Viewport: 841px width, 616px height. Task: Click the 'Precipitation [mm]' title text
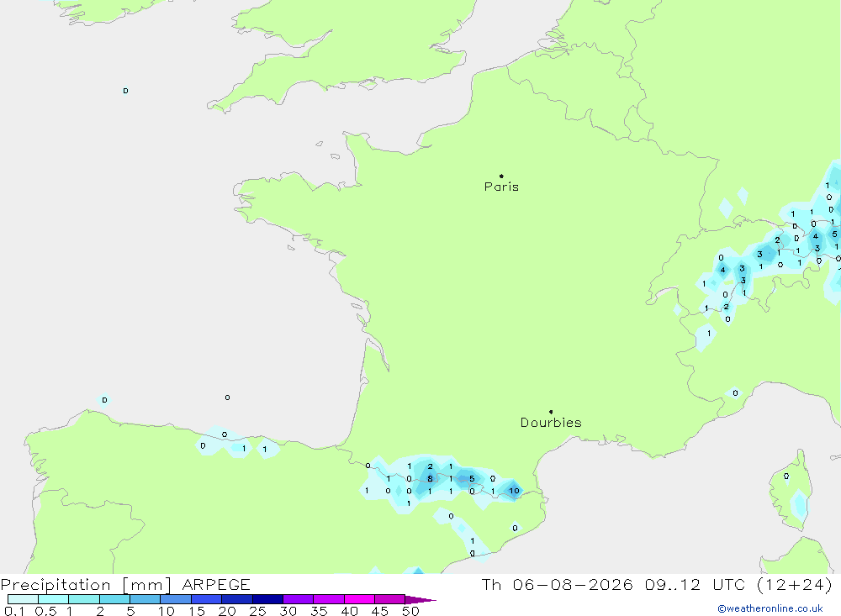(x=86, y=584)
